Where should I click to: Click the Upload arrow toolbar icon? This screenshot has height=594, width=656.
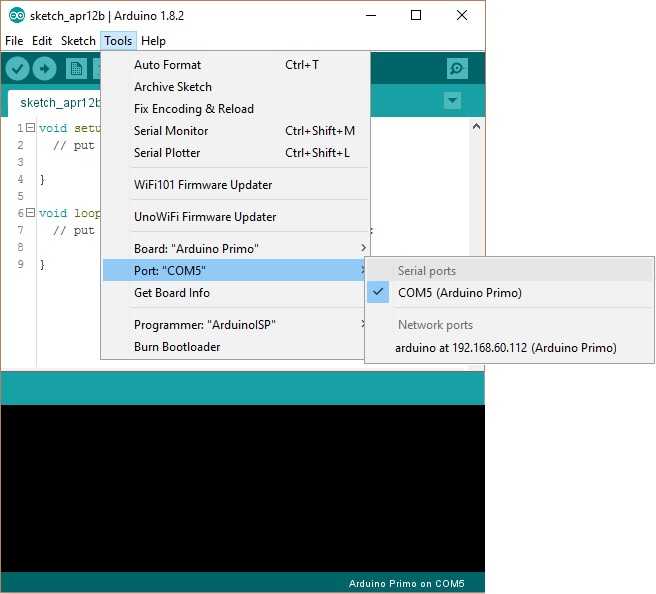(x=44, y=68)
